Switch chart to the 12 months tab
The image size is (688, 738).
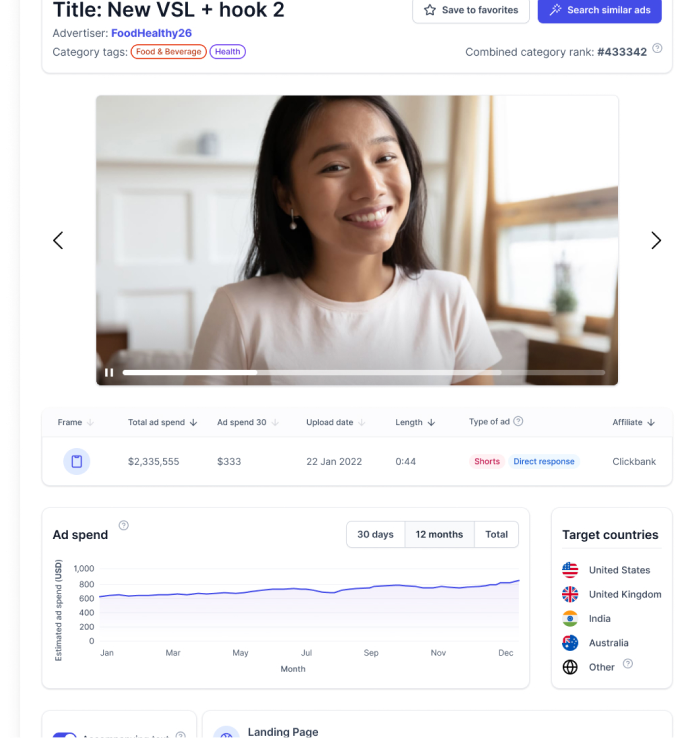point(439,535)
